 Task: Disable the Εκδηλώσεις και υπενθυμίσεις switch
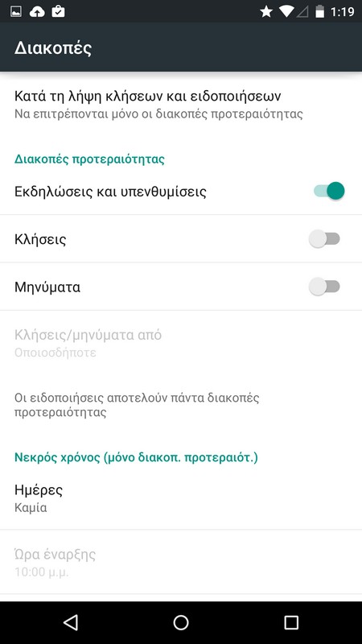coord(329,191)
